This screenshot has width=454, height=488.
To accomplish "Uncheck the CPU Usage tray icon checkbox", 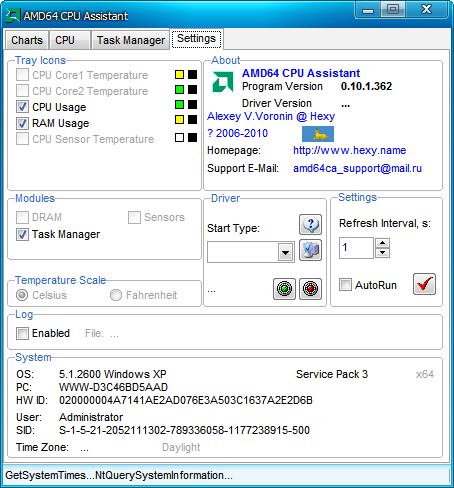I will [x=22, y=107].
